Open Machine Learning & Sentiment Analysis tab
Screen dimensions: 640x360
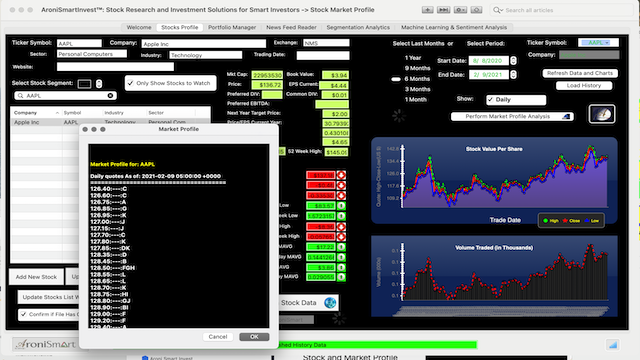pyautogui.click(x=454, y=27)
